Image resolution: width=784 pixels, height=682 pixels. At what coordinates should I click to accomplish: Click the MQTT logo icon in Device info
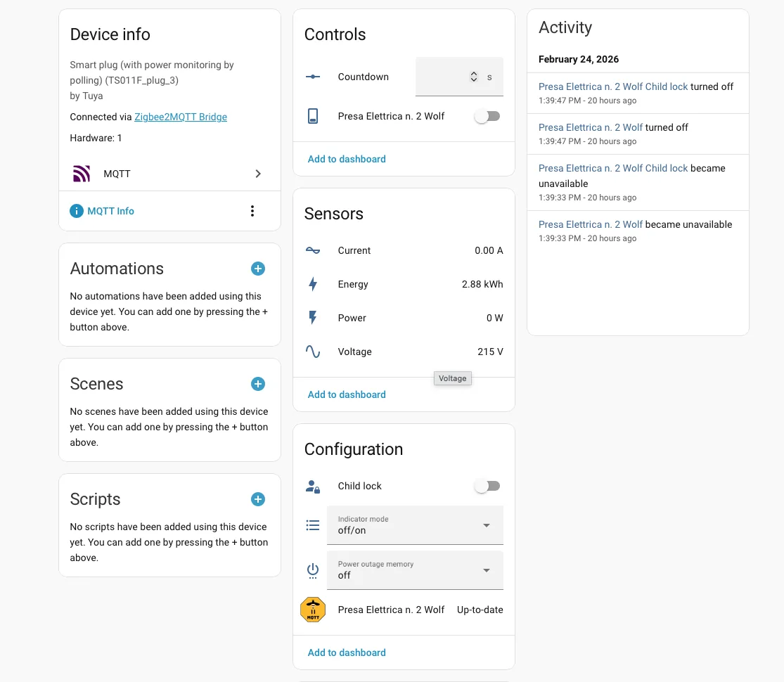point(81,173)
